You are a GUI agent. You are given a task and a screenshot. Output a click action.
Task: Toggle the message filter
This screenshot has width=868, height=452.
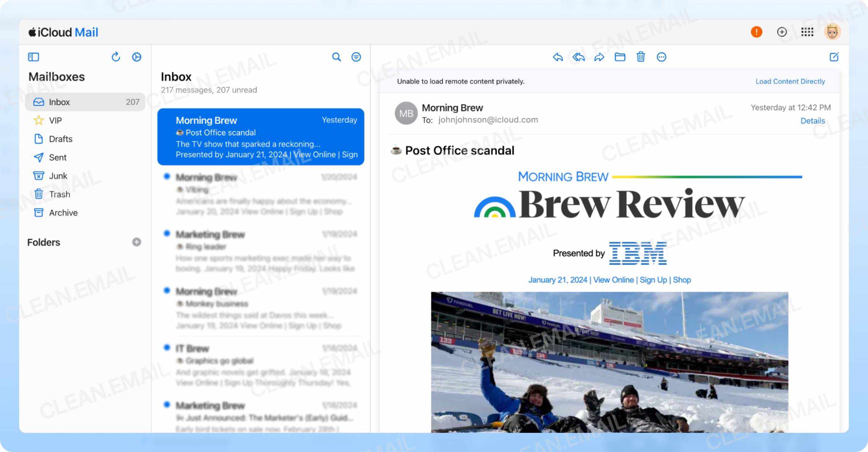coord(356,57)
